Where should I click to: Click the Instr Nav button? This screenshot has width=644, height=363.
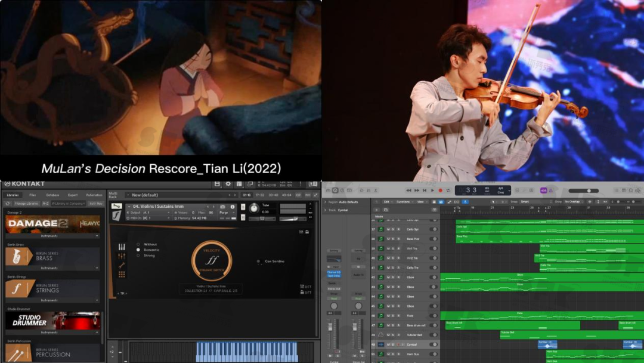(x=95, y=204)
